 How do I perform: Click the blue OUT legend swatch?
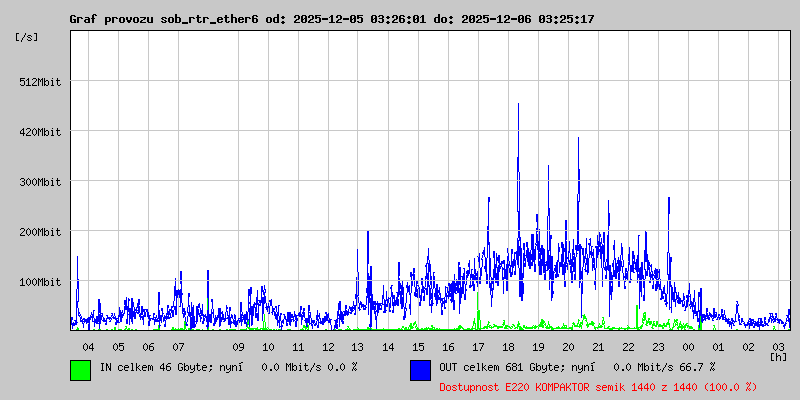tap(420, 369)
